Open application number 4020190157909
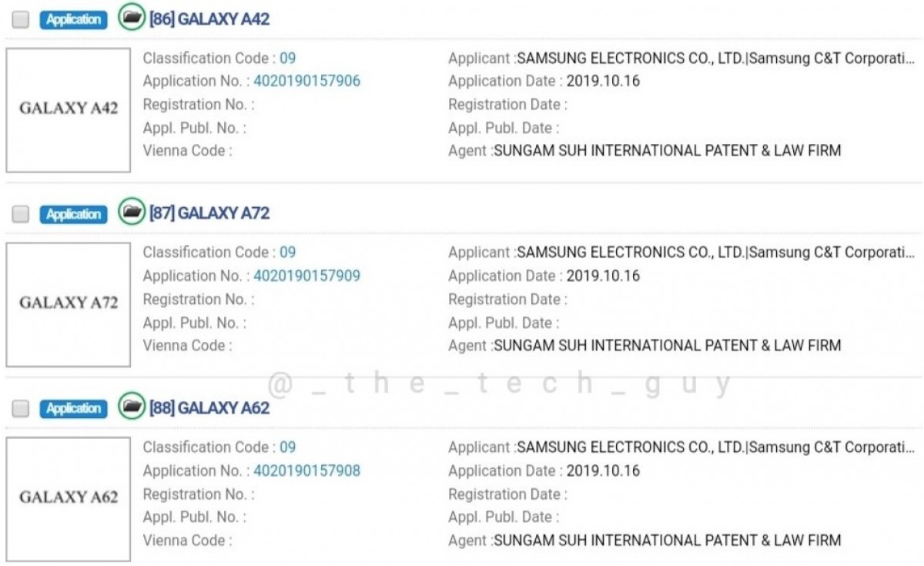 tap(306, 276)
